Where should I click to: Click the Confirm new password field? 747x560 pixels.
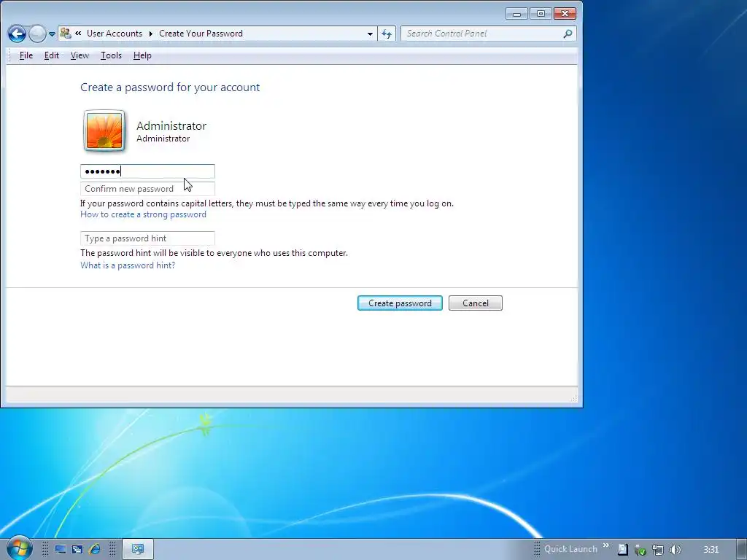(x=147, y=189)
